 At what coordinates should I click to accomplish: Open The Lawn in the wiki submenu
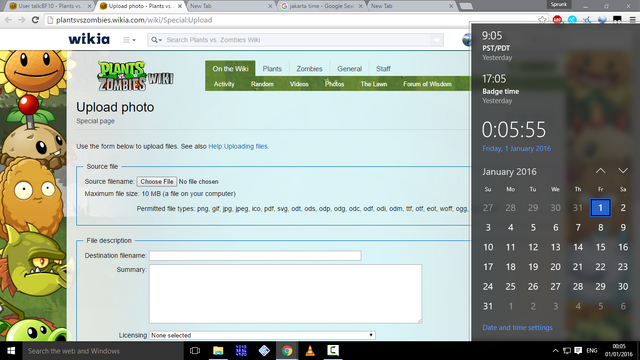tap(373, 84)
